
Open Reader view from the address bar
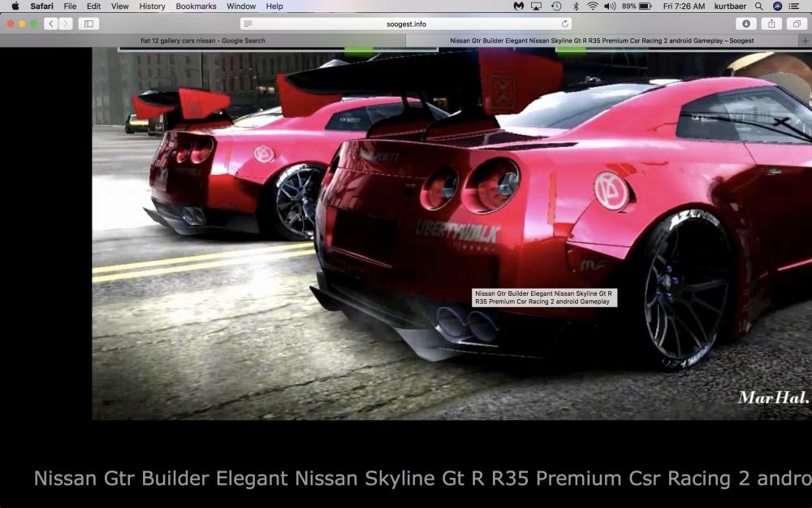(248, 24)
